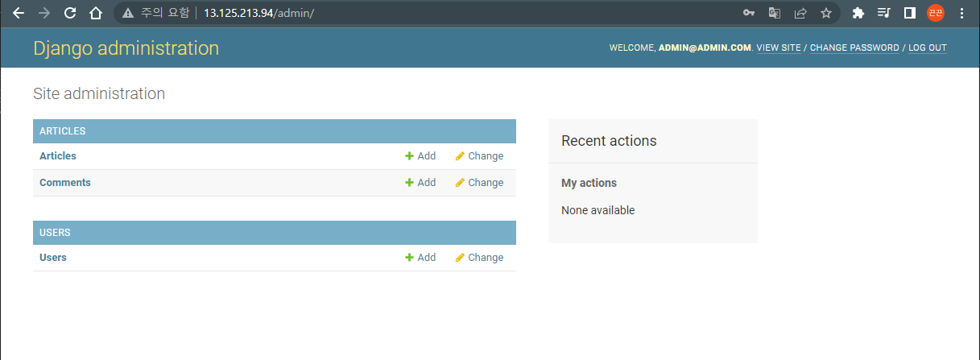Click the browser forward arrow
980x360 pixels.
point(44,13)
